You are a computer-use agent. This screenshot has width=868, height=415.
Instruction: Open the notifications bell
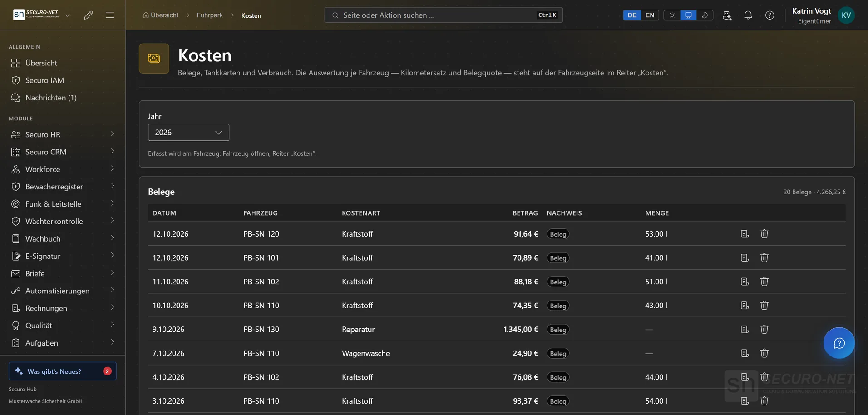[x=748, y=15]
